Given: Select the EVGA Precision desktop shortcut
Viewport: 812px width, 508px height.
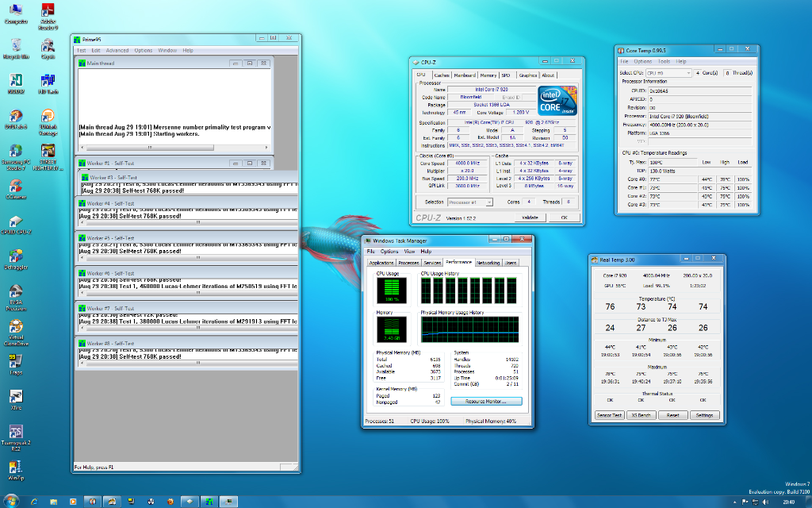Looking at the screenshot, I should coord(16,298).
